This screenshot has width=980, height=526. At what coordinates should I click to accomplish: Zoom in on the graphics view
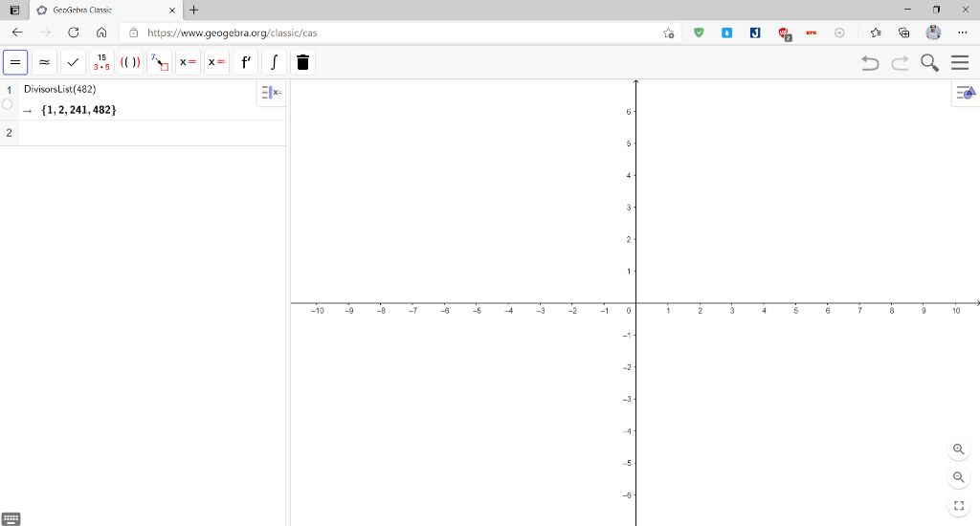[x=959, y=449]
